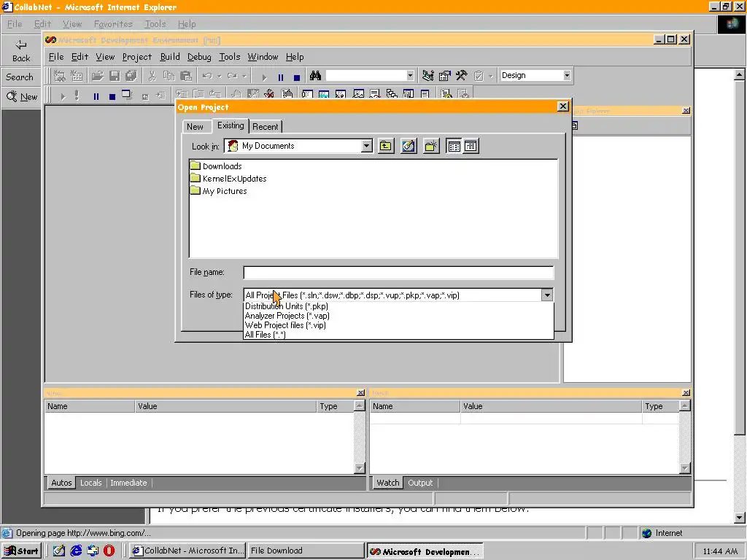Click the Copy toolbar icon
The image size is (747, 560).
169,76
